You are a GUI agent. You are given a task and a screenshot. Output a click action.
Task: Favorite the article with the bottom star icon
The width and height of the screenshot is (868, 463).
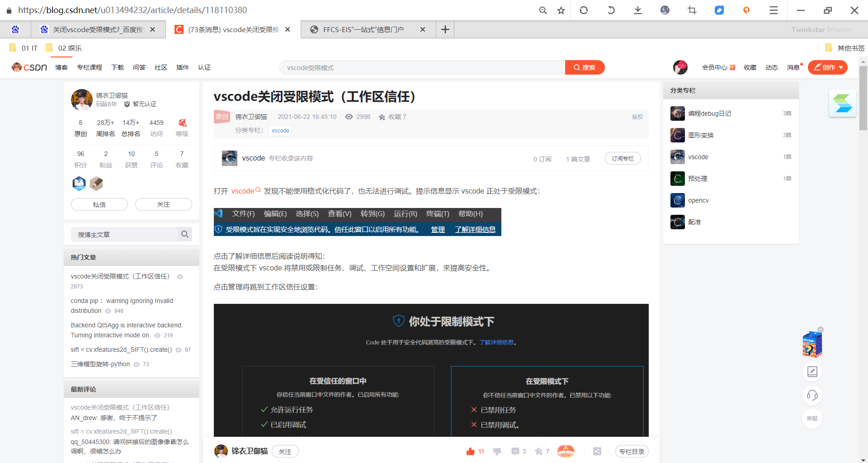538,451
